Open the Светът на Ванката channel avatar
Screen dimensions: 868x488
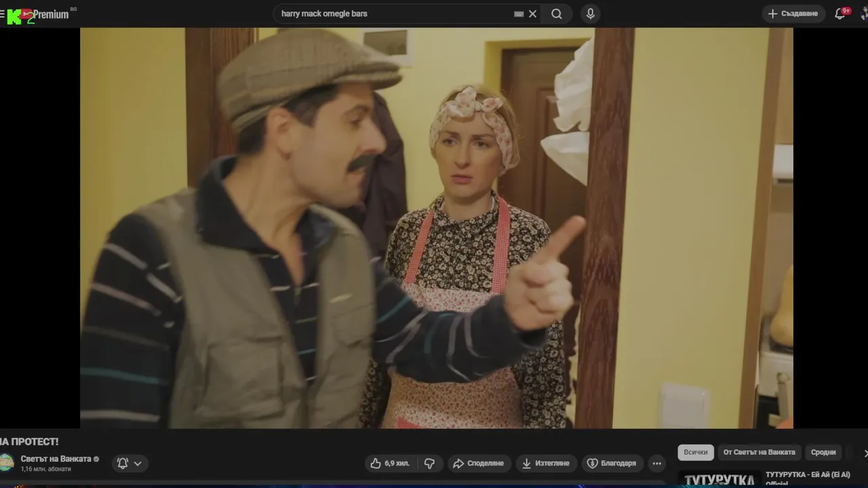click(5, 463)
